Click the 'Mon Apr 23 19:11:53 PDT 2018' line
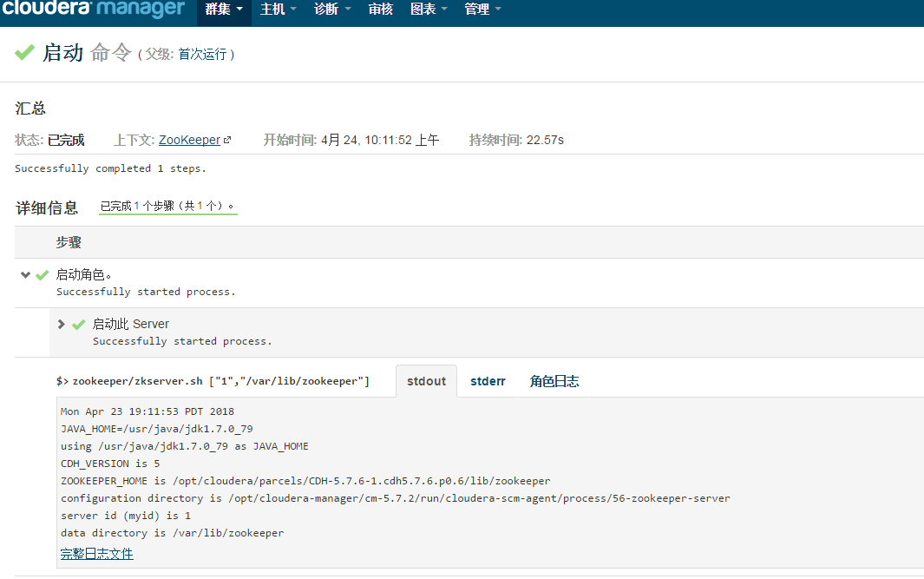The width and height of the screenshot is (924, 579). [147, 411]
